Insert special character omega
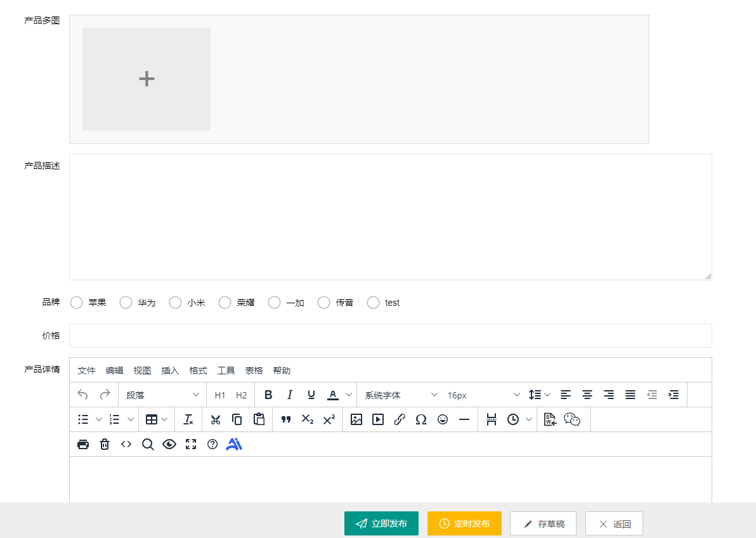This screenshot has width=756, height=538. point(421,419)
